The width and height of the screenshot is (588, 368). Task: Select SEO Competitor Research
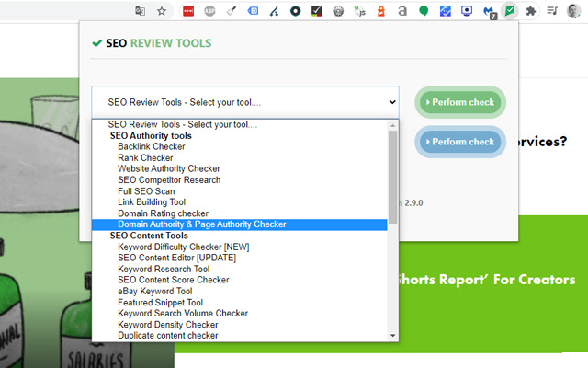(239, 180)
